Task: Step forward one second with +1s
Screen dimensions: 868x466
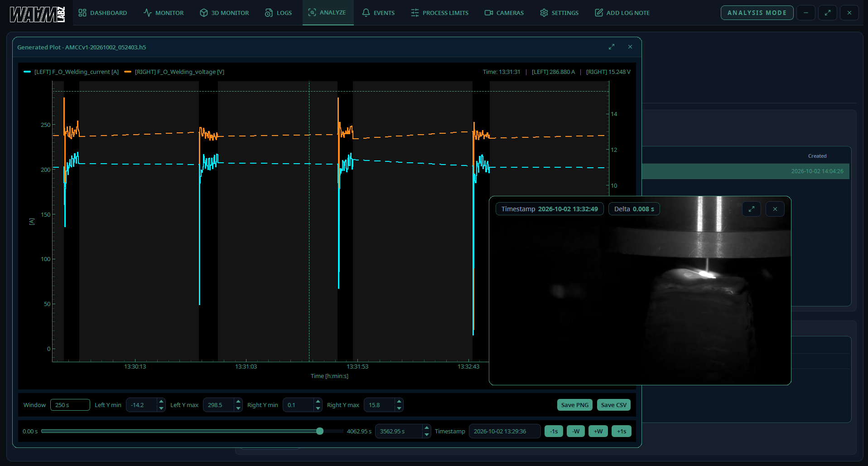Action: pos(622,431)
